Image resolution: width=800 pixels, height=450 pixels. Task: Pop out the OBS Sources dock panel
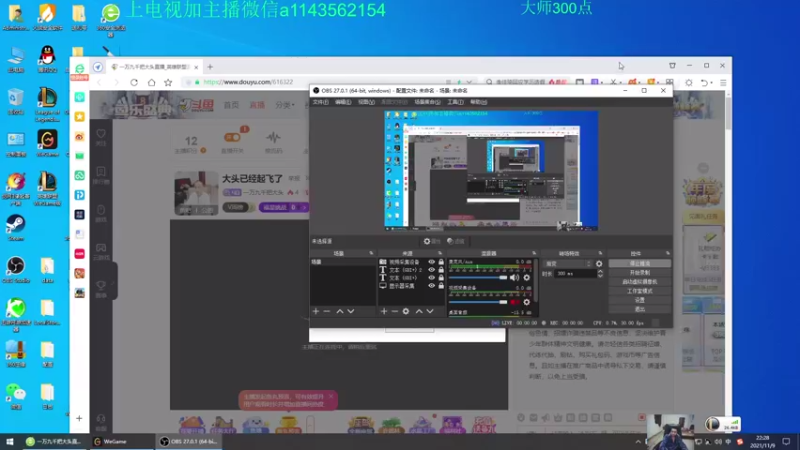pos(440,254)
